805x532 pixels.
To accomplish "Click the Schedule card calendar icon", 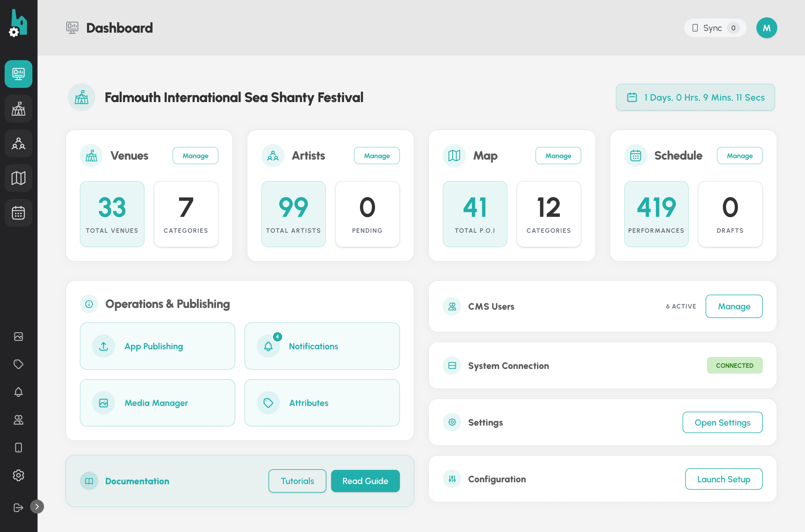I will point(636,156).
